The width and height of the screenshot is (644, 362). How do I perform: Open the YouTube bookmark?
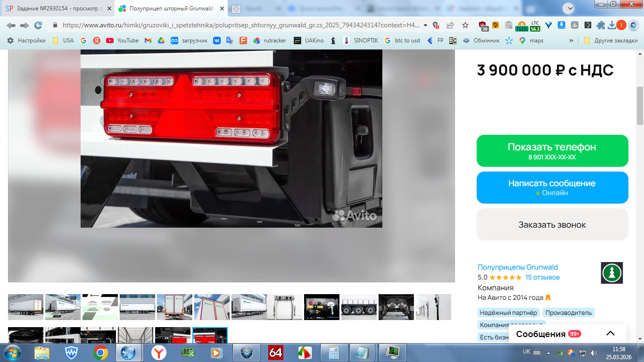[123, 41]
